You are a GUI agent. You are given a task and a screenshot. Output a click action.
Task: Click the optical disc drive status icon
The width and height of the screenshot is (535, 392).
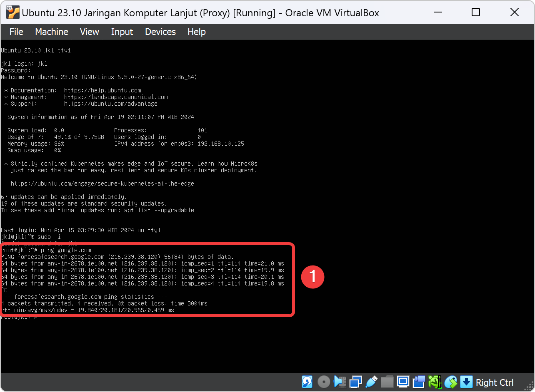click(x=324, y=382)
